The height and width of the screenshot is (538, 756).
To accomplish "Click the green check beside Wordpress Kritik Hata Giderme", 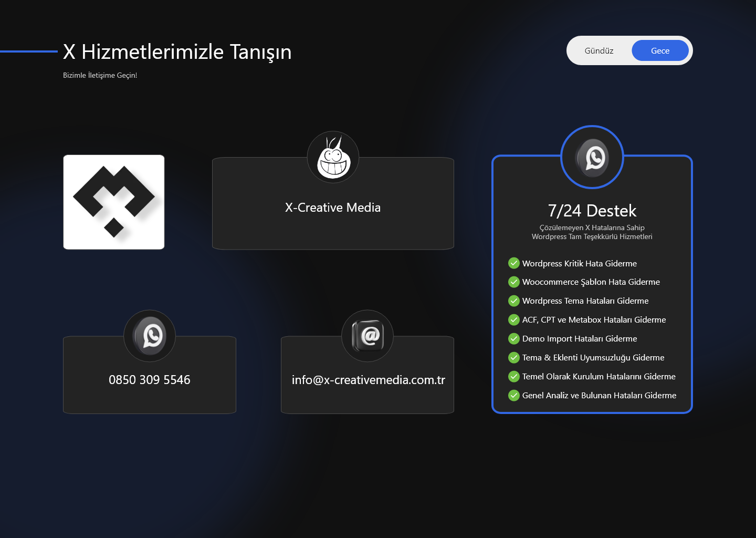I will point(514,263).
